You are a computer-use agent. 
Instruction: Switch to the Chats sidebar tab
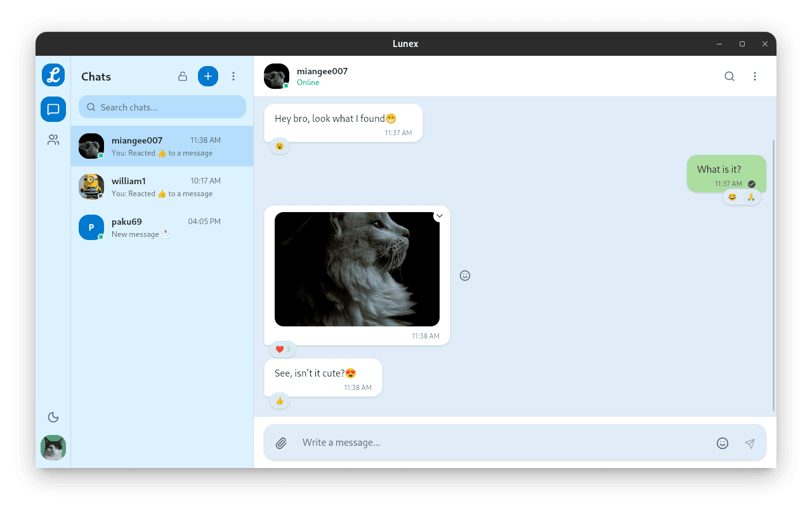(53, 109)
